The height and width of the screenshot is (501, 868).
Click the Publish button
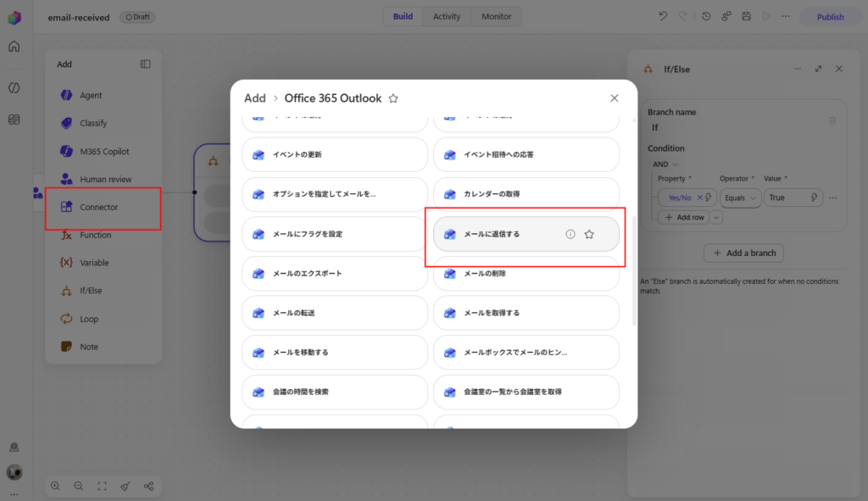[830, 17]
